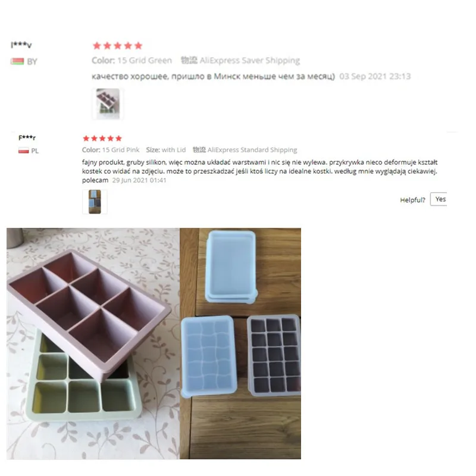Click Color: 15 Grid Green label
476x476 pixels.
point(131,61)
